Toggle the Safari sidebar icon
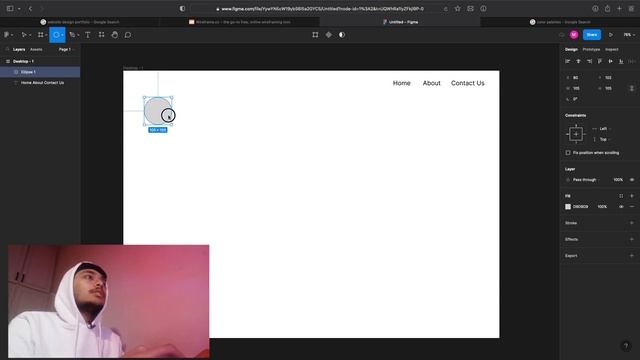Screen dimensions: 640x360 tap(10, 9)
